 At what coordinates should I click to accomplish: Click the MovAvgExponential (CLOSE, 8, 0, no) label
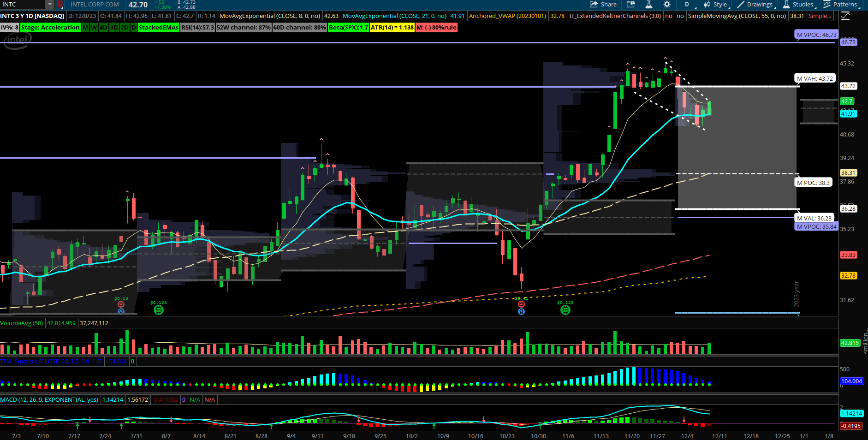click(x=270, y=16)
